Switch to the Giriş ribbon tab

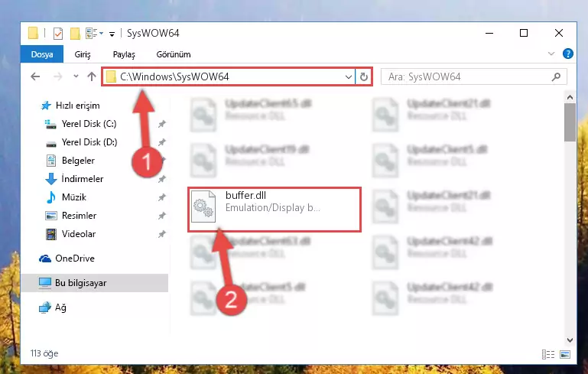[83, 54]
